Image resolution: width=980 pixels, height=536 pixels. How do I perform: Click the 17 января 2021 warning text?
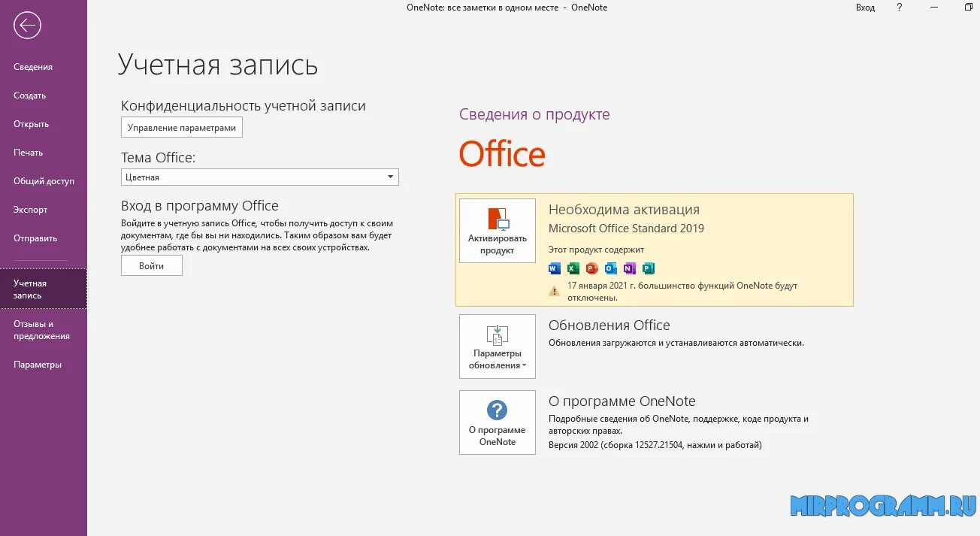[682, 292]
